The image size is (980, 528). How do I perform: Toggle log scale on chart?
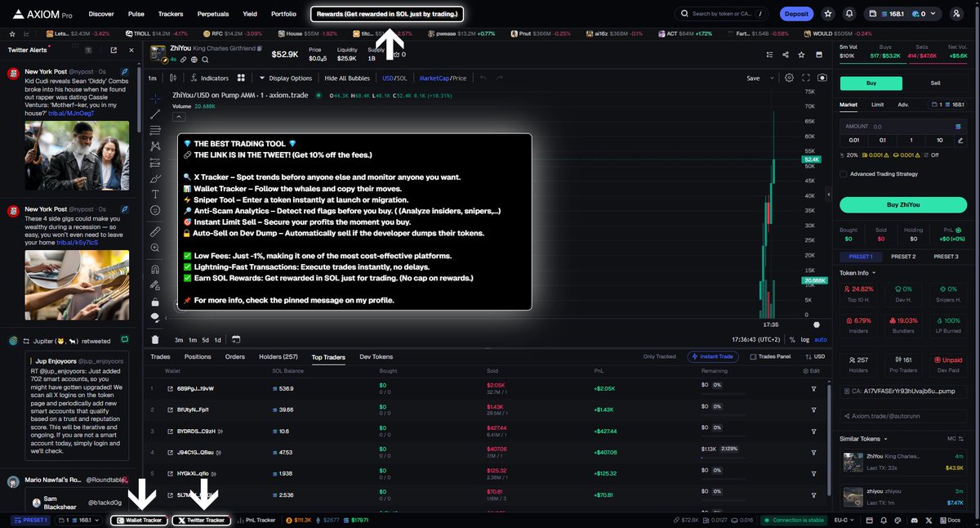pos(804,339)
